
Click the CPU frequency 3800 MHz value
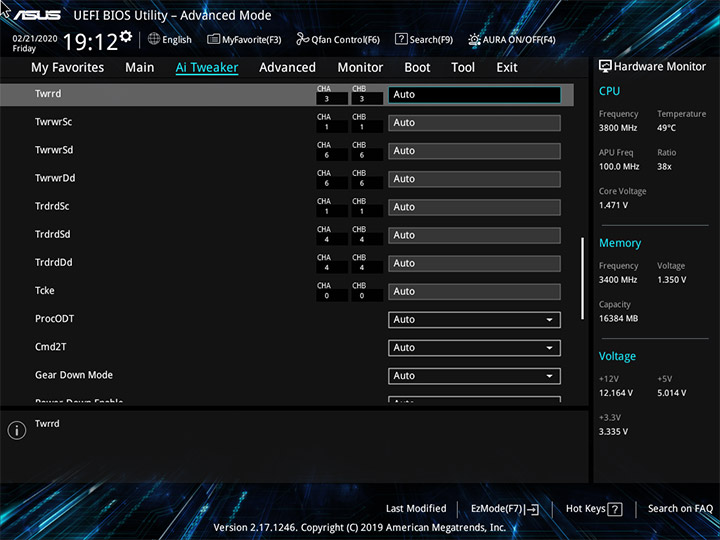pos(618,128)
